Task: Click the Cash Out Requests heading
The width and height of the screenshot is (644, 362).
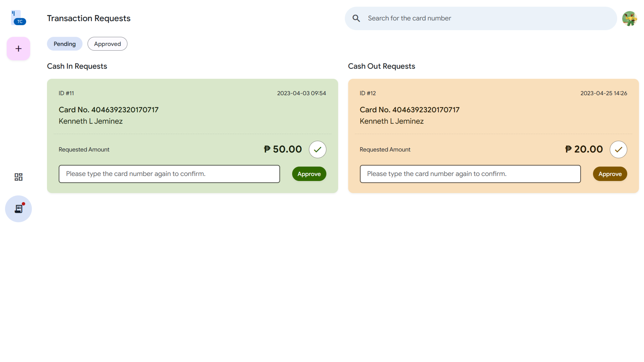Action: click(x=381, y=66)
